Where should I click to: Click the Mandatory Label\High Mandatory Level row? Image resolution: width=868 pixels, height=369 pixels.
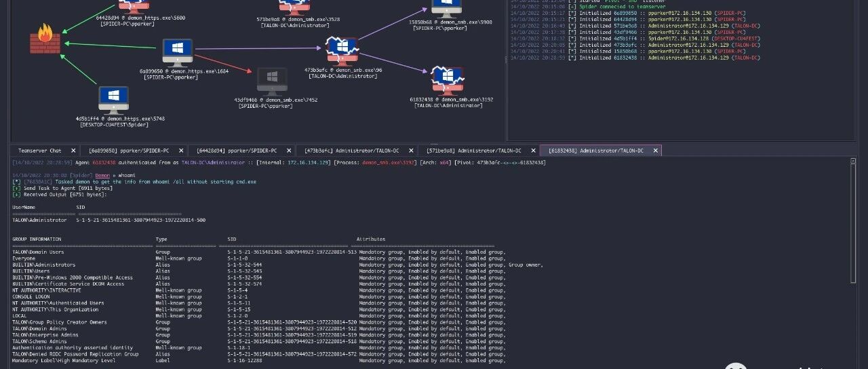click(259, 360)
